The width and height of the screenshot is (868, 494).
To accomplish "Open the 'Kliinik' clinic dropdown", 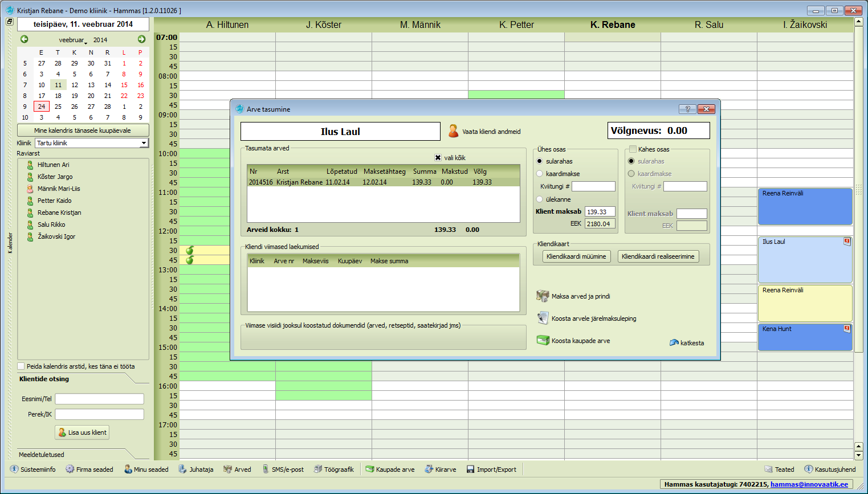I will (x=144, y=143).
